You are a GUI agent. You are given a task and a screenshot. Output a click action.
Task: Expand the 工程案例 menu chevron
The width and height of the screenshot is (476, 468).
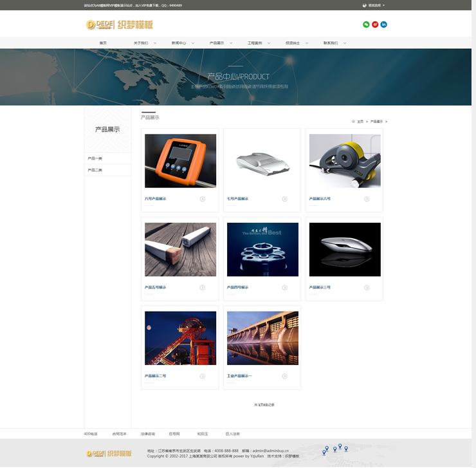(268, 43)
